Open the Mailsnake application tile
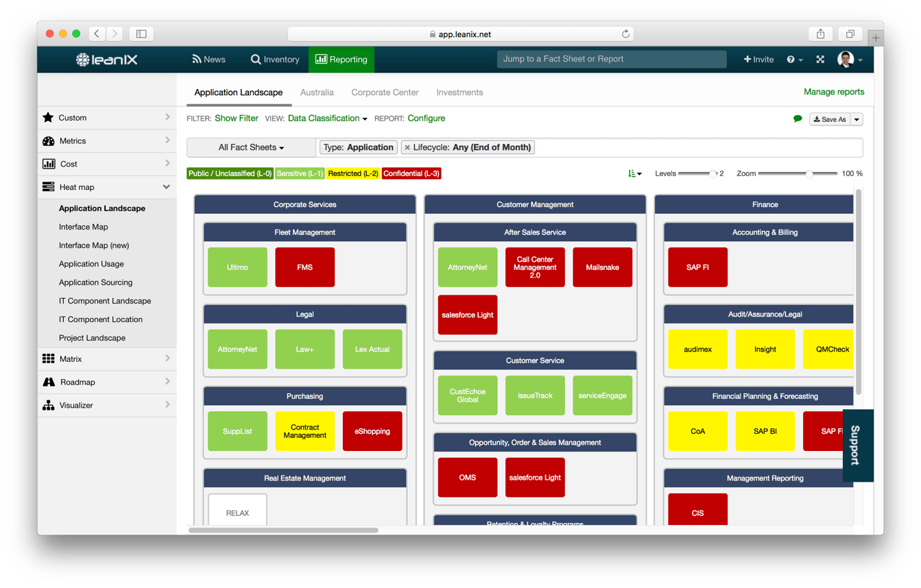 (602, 267)
